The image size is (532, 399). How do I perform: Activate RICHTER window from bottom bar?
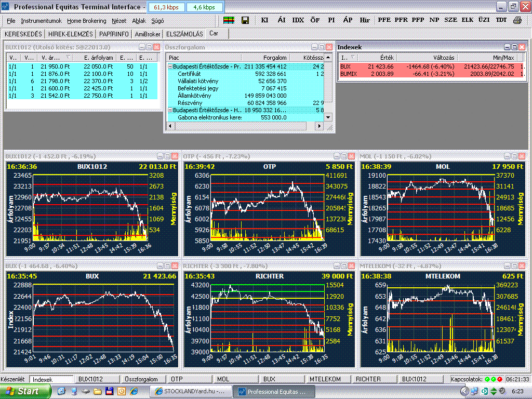point(373,379)
